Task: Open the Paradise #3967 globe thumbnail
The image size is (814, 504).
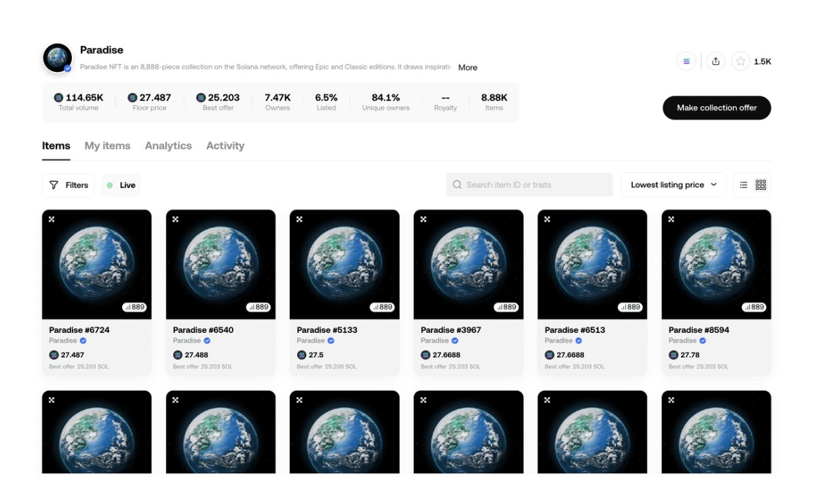Action: 469,265
